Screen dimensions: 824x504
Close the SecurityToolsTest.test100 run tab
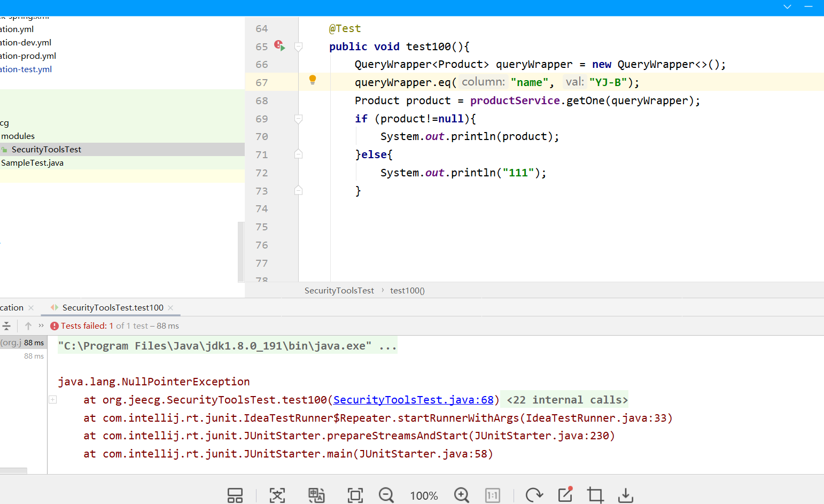coord(170,307)
